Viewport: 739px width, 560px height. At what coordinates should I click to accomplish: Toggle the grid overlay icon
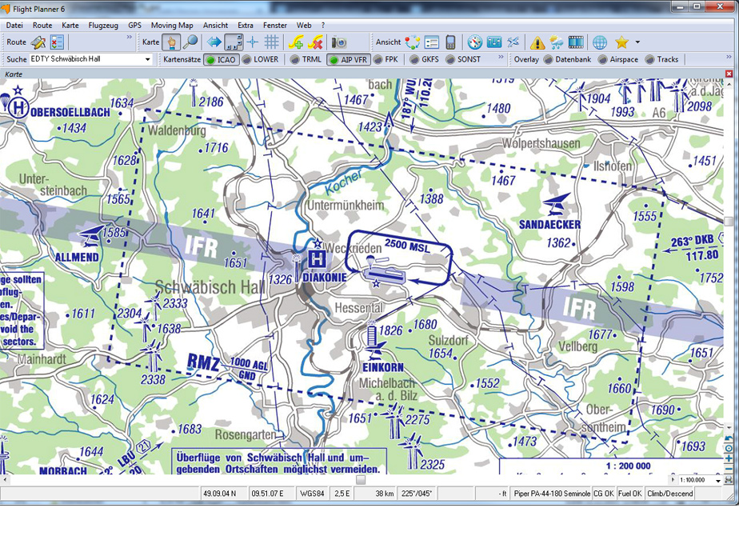[x=271, y=42]
